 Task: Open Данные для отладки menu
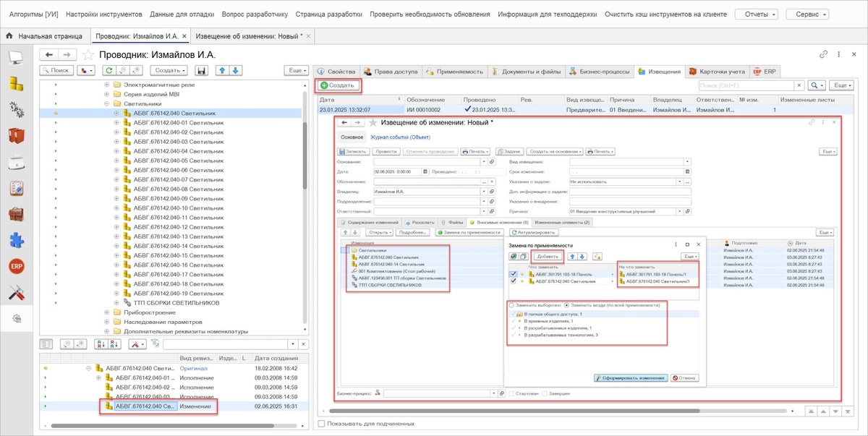point(183,14)
